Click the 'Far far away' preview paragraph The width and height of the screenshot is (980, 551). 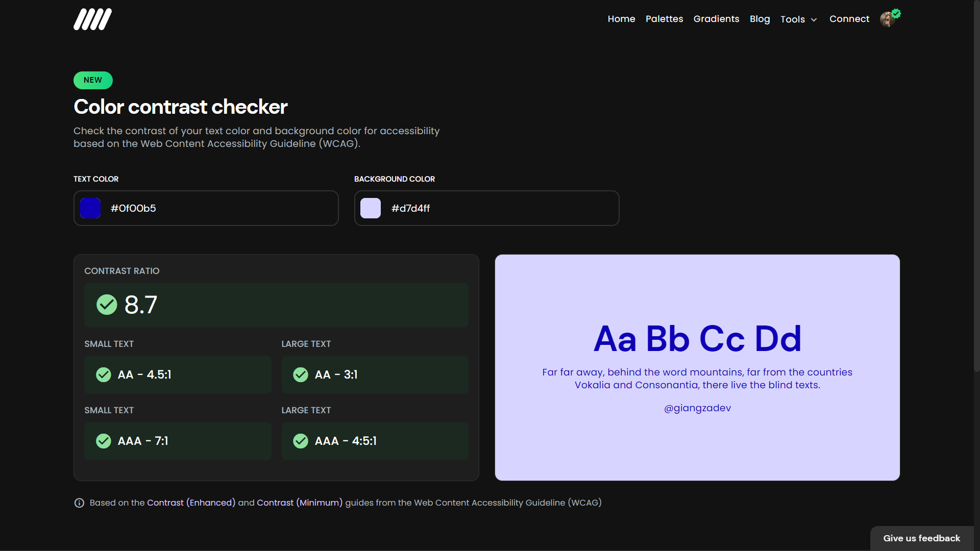[697, 379]
